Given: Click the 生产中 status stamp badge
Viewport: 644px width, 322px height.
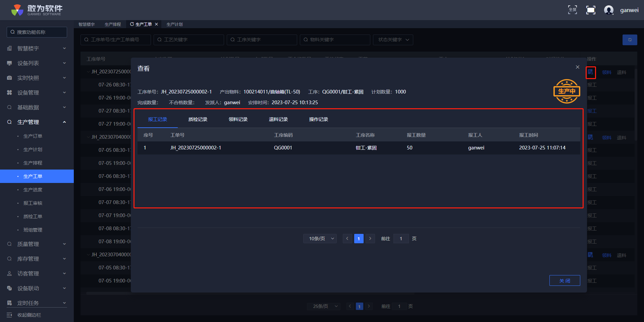Looking at the screenshot, I should click(x=567, y=91).
